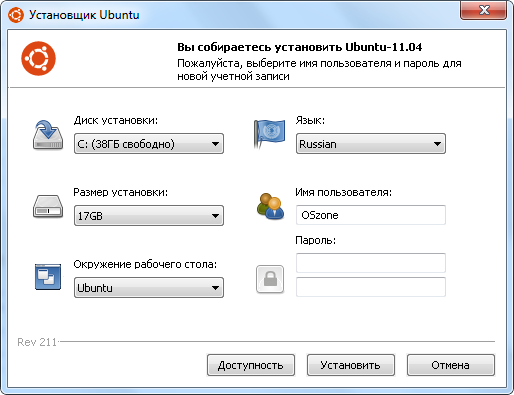Click the installation drive icon with blue arrow
The width and height of the screenshot is (514, 395).
pos(48,135)
